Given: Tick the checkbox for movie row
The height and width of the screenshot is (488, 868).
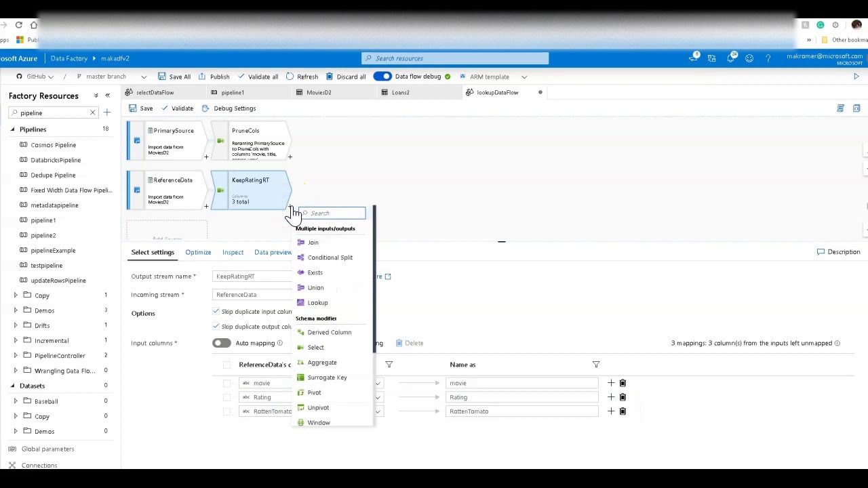Looking at the screenshot, I should click(x=226, y=383).
